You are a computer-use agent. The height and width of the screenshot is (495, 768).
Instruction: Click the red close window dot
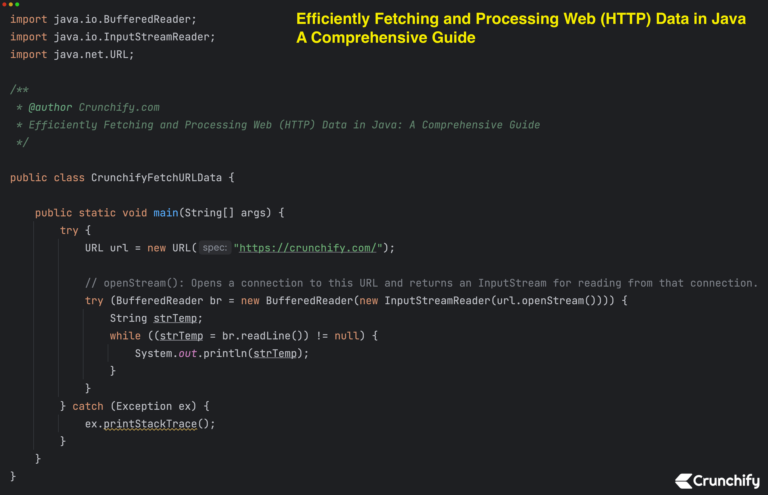(5, 5)
